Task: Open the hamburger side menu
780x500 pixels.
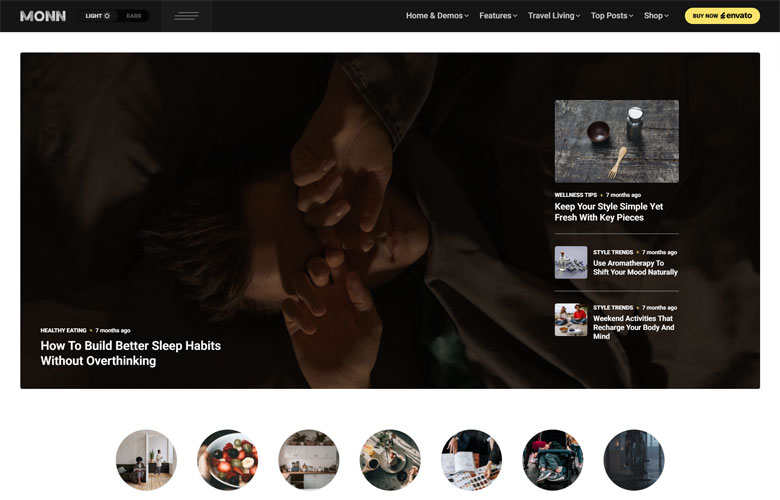Action: pyautogui.click(x=186, y=16)
